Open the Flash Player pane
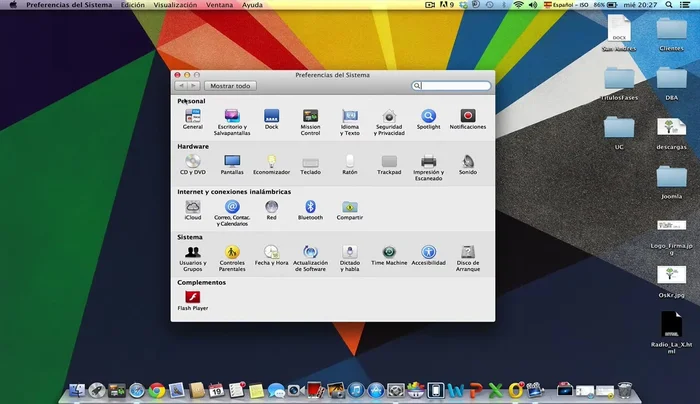 [192, 297]
